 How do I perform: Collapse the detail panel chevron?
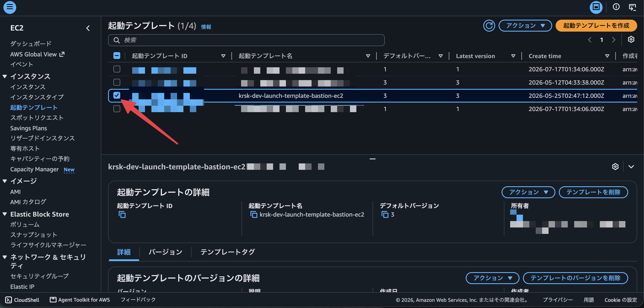(x=631, y=167)
